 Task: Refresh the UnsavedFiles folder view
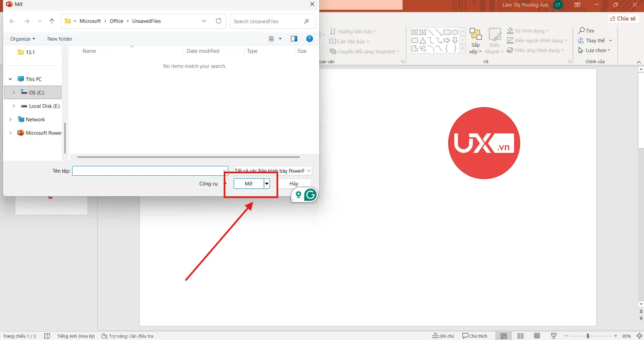tap(219, 21)
